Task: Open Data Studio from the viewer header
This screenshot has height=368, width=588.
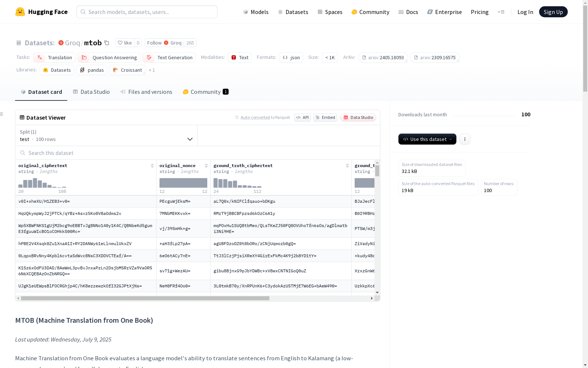Action: pyautogui.click(x=358, y=117)
